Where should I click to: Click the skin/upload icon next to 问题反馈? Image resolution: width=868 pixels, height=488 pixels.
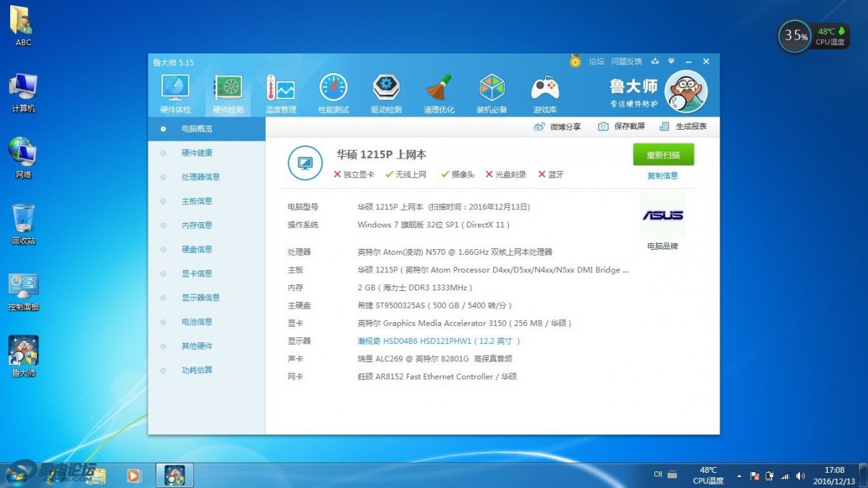point(655,62)
